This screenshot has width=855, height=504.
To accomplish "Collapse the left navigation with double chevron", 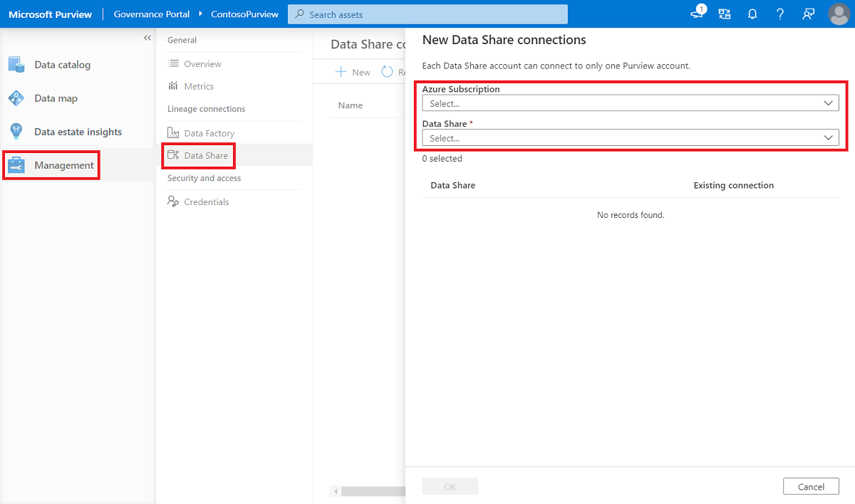I will click(x=147, y=37).
